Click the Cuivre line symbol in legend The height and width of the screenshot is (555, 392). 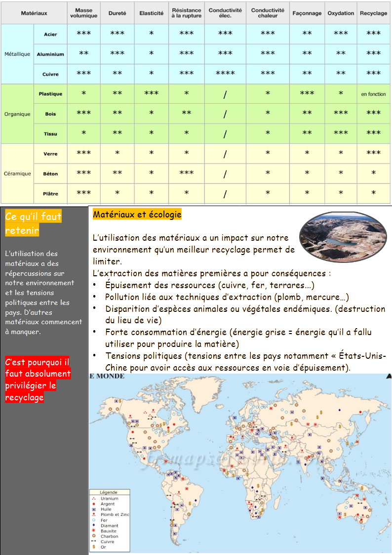pos(94,542)
